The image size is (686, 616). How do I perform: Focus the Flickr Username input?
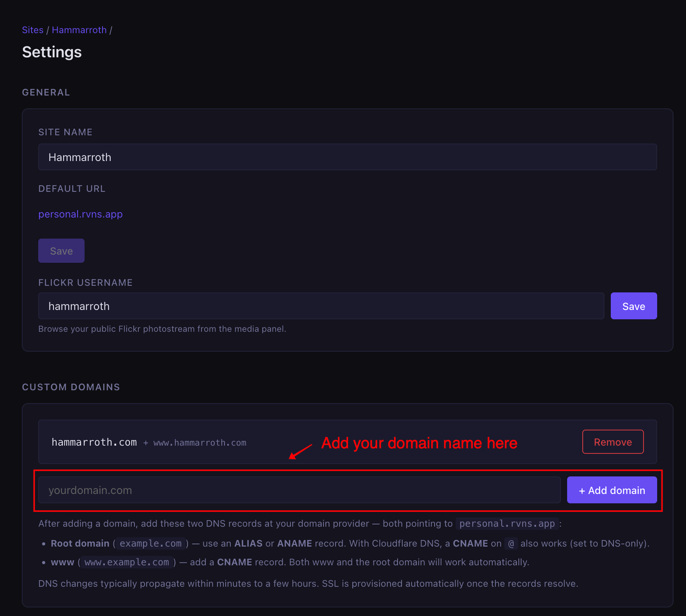pyautogui.click(x=321, y=306)
